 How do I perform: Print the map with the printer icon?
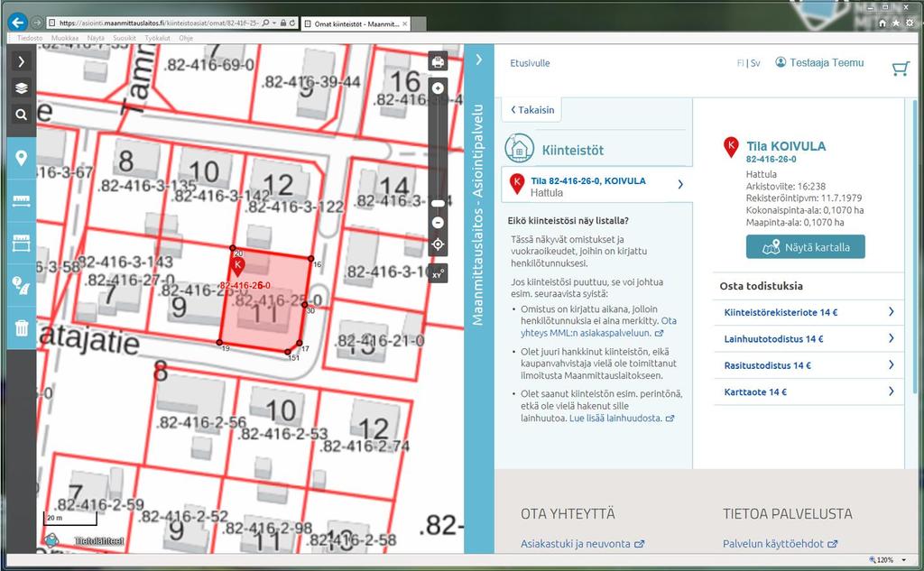[438, 61]
